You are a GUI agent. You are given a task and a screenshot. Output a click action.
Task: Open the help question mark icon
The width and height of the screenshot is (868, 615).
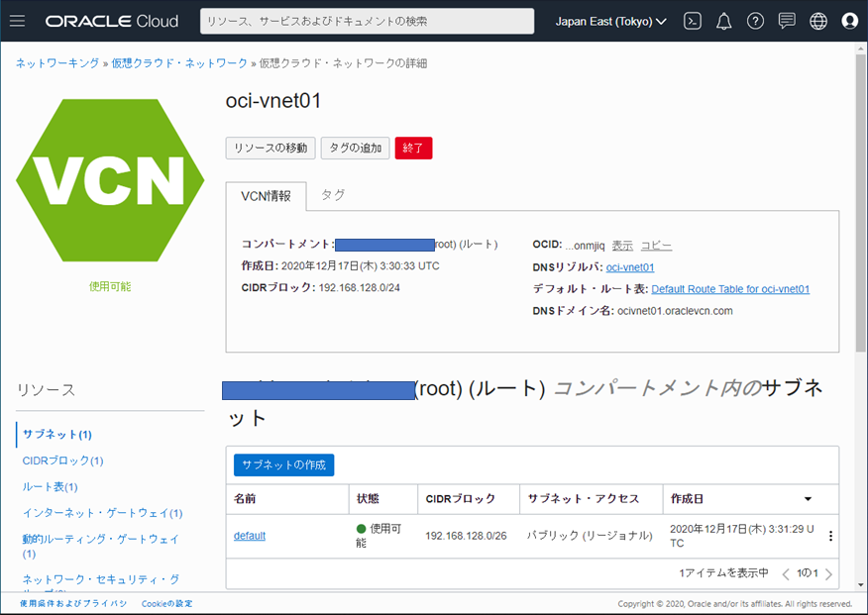755,21
